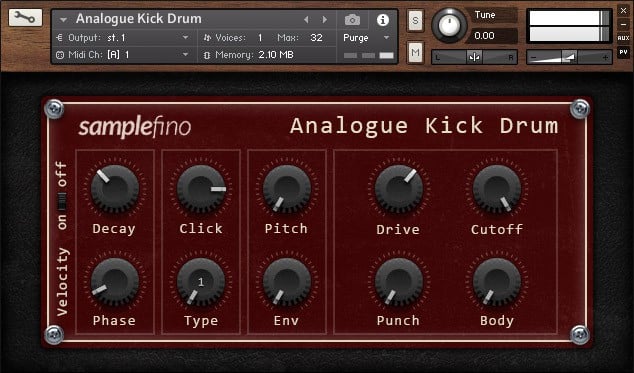Viewport: 634px width, 373px height.
Task: Open the Midi Ch dropdown
Action: click(x=122, y=55)
